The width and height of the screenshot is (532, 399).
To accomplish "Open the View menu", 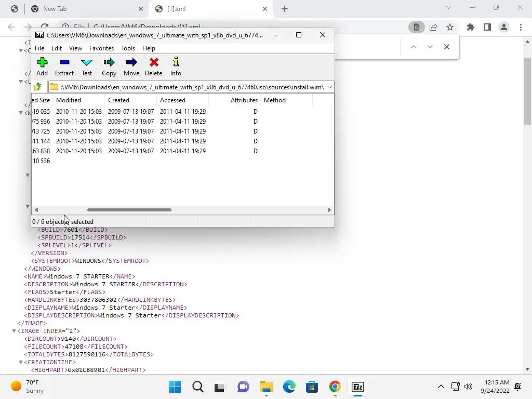I will (x=75, y=48).
